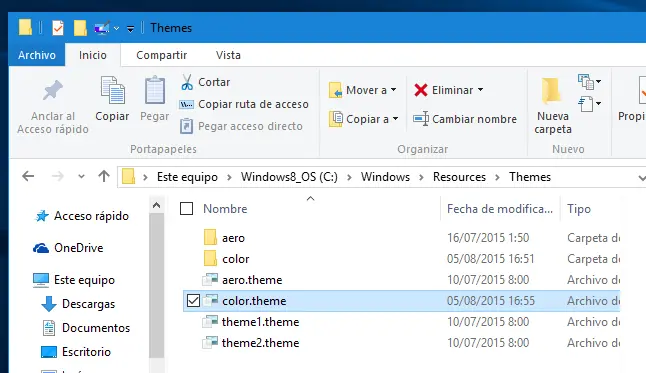Open the recent locations dropdown chevron
Viewport: 646px width, 373px height.
81,177
